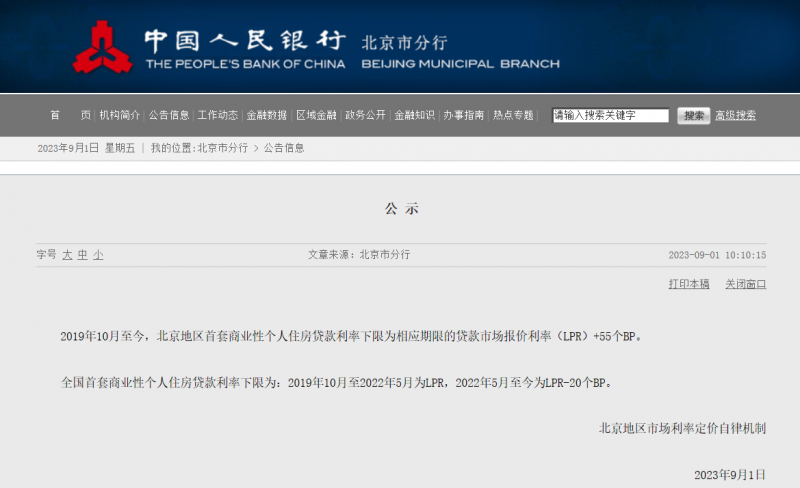This screenshot has width=800, height=488.
Task: Open the 办事指南 menu item
Action: [x=463, y=115]
